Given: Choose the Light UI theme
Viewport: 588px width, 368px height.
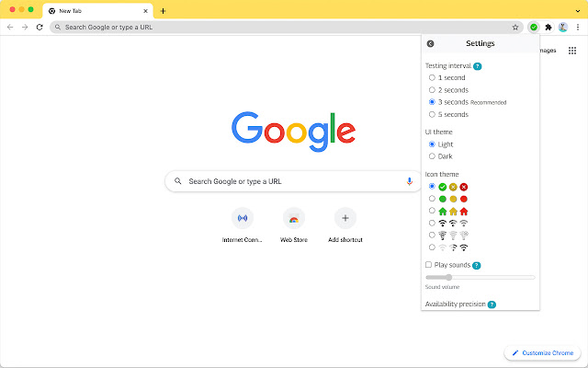Looking at the screenshot, I should tap(432, 144).
